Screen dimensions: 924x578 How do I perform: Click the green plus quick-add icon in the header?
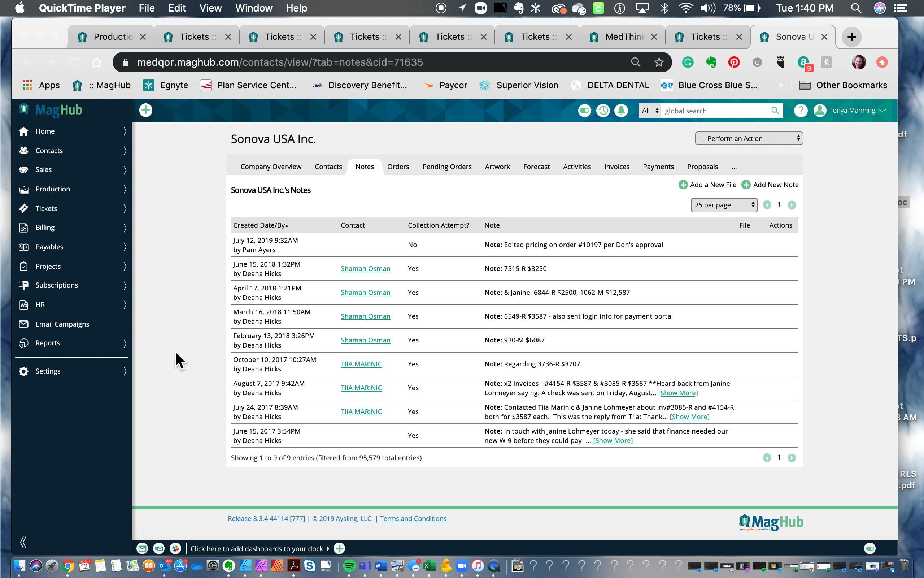(x=145, y=110)
